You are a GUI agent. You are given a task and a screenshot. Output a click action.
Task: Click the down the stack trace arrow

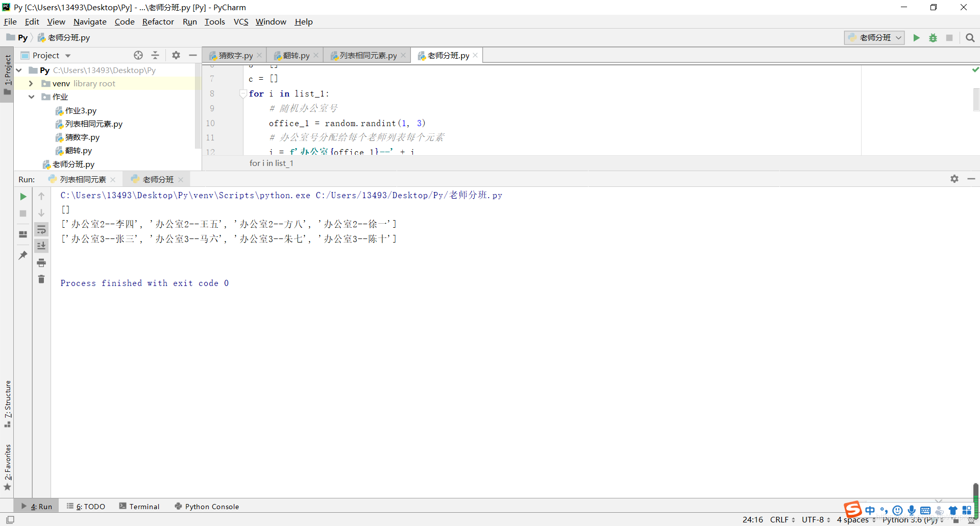tap(41, 213)
